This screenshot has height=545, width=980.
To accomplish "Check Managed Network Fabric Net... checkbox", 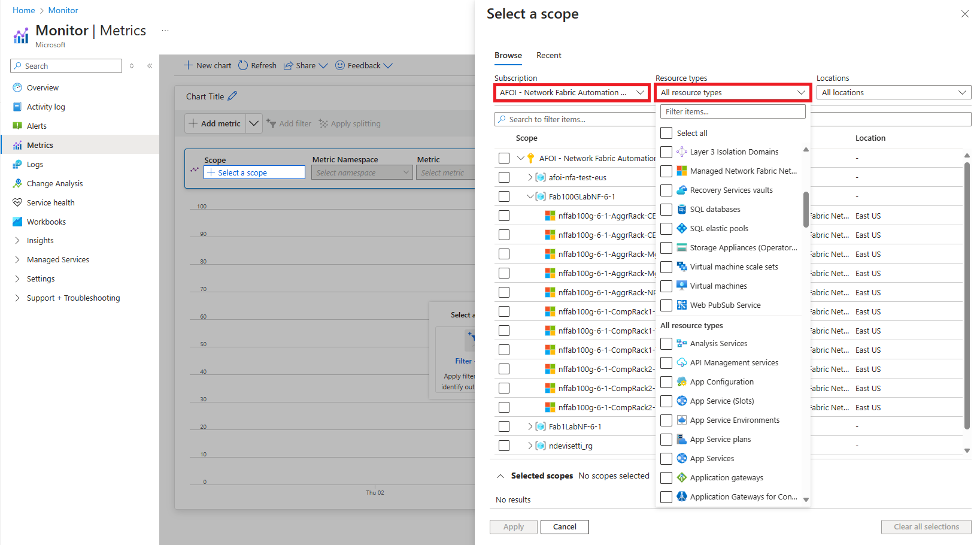I will (x=666, y=171).
